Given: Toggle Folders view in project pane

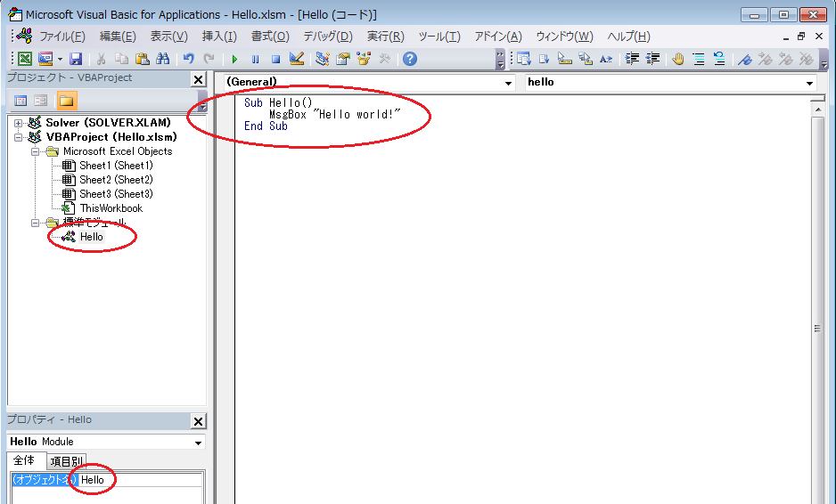Looking at the screenshot, I should 67,101.
